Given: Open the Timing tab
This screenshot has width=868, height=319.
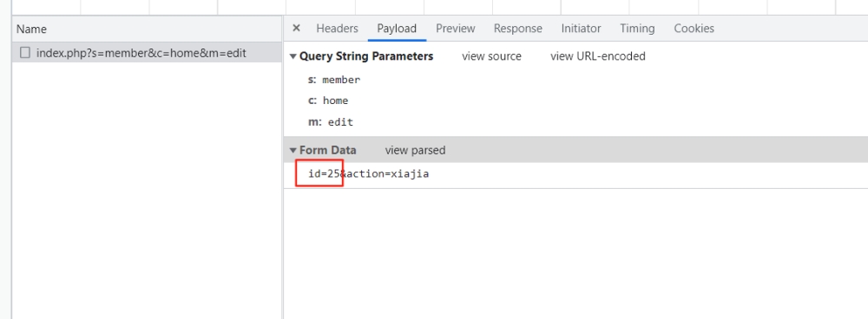Looking at the screenshot, I should (x=637, y=29).
